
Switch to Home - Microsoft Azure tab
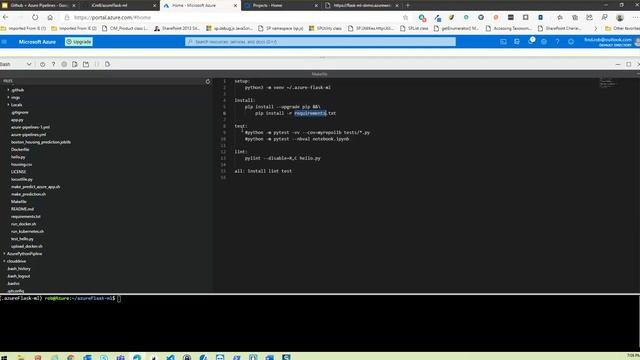[x=200, y=5]
